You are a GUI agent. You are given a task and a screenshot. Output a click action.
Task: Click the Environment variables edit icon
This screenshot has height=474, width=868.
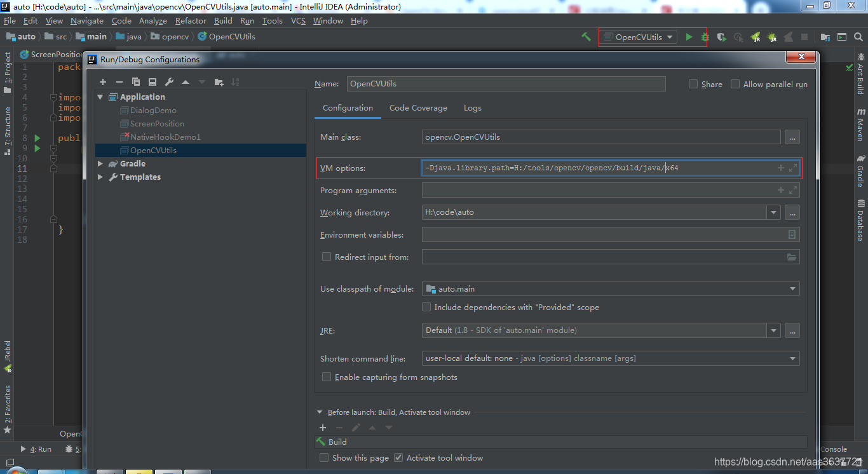[x=792, y=234]
